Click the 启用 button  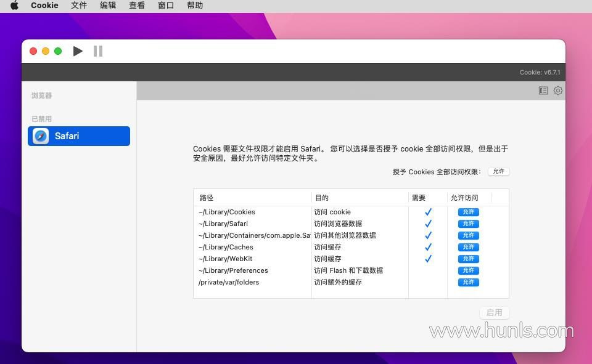[494, 313]
